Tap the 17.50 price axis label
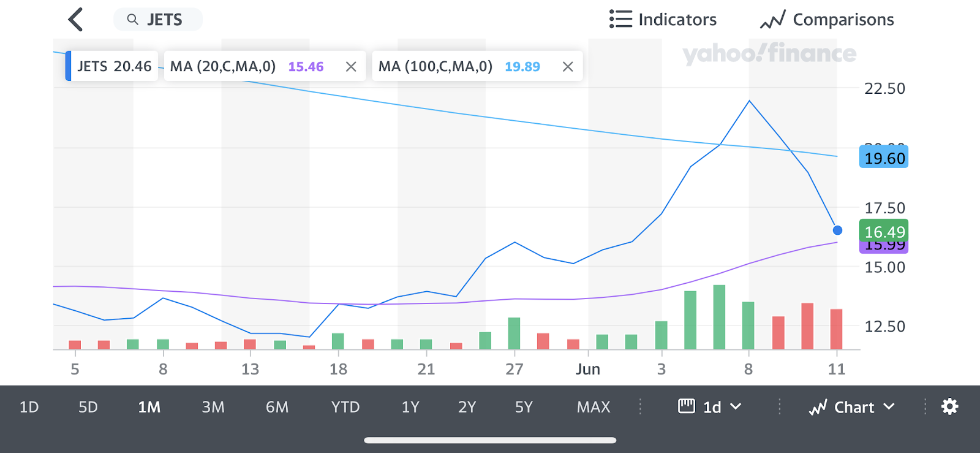 click(884, 208)
